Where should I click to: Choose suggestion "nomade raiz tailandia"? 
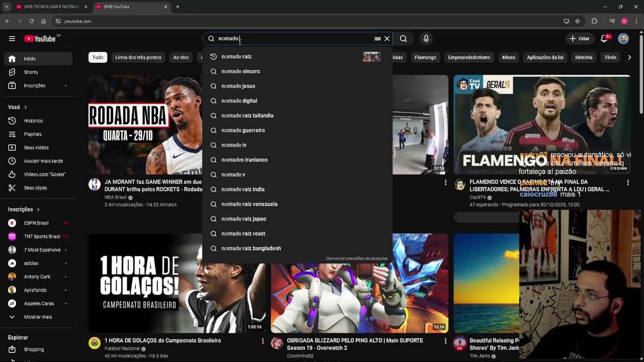click(297, 116)
